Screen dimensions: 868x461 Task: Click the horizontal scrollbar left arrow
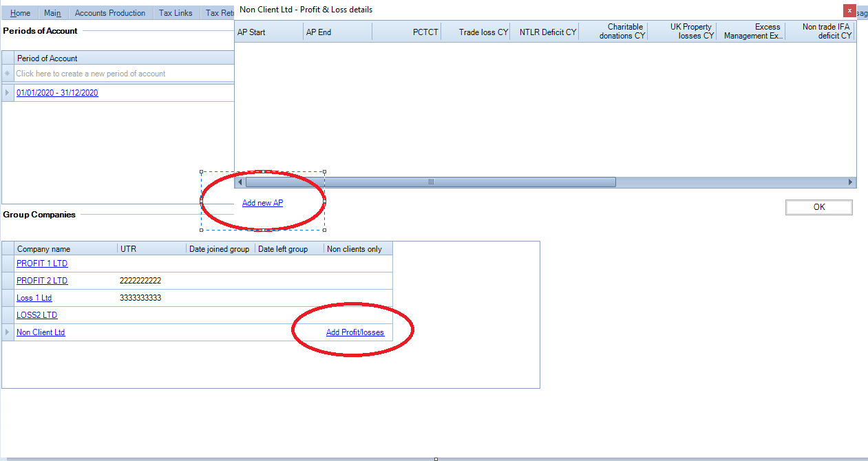240,182
